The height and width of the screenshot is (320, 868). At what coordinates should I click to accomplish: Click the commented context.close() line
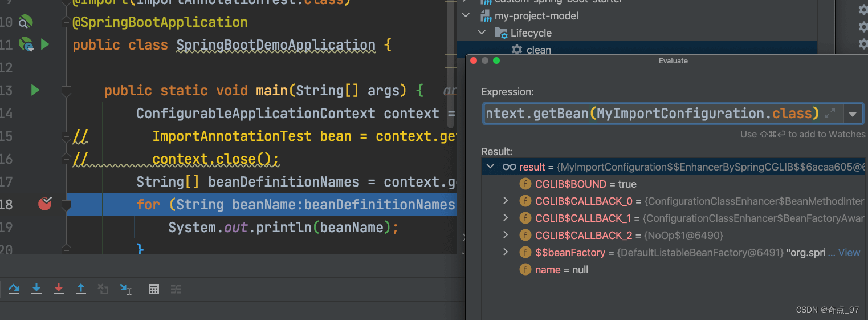coord(216,159)
